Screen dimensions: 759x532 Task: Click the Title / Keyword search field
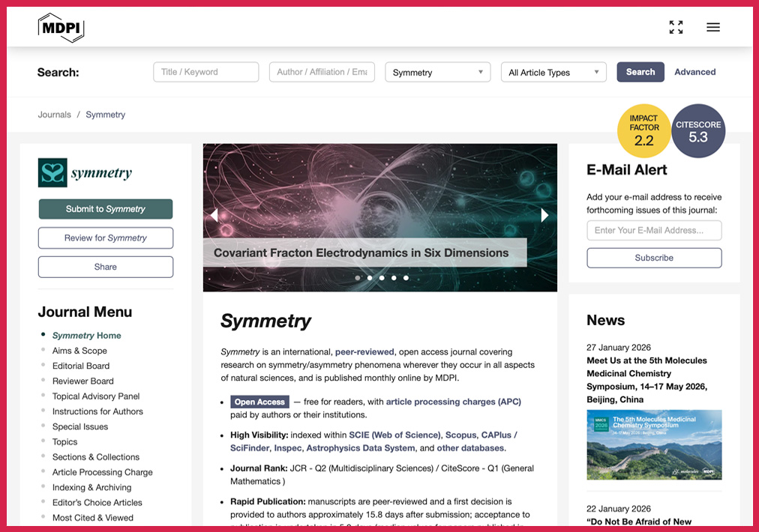point(205,72)
